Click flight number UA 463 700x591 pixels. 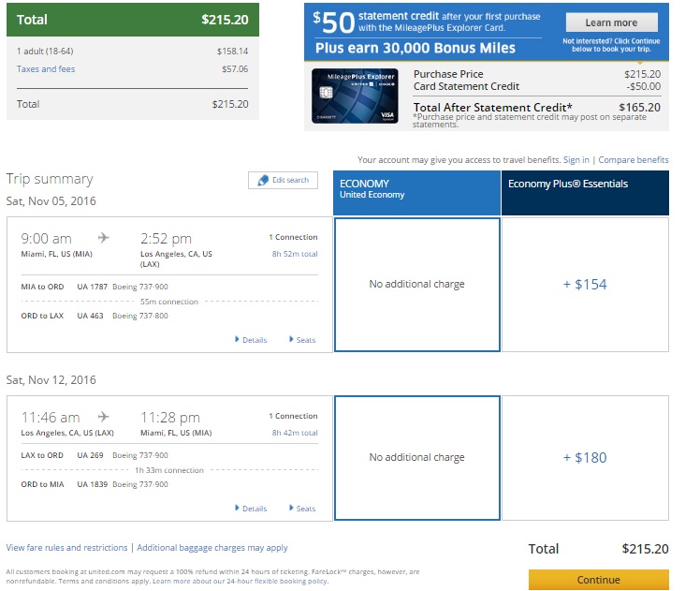coord(90,316)
